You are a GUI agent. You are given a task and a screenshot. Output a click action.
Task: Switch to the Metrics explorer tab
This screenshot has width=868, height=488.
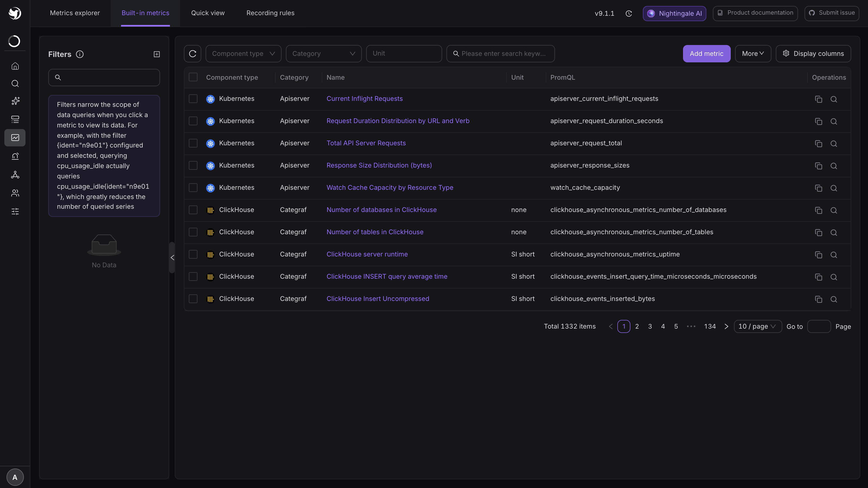coord(75,13)
